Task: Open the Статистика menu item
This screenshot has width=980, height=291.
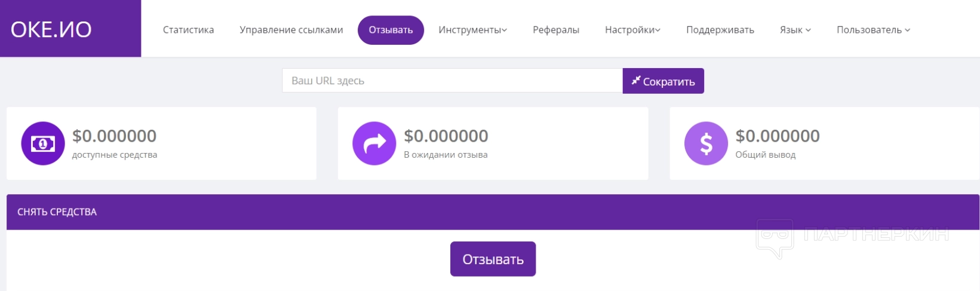Action: [x=188, y=30]
